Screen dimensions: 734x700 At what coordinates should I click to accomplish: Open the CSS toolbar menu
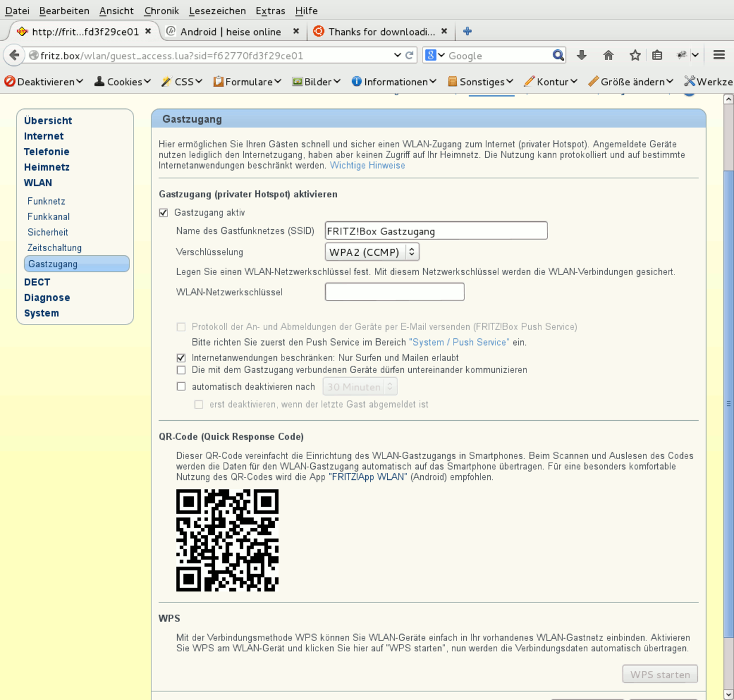182,81
